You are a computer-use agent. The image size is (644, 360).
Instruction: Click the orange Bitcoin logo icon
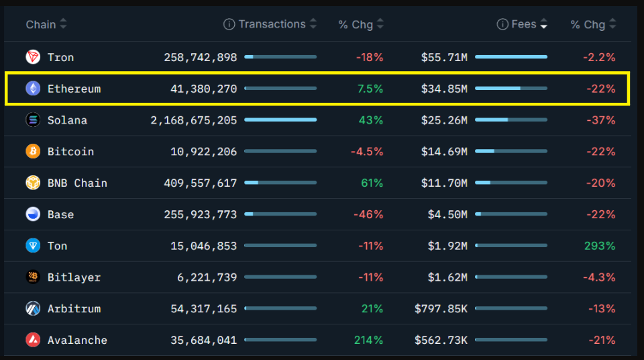pyautogui.click(x=33, y=151)
